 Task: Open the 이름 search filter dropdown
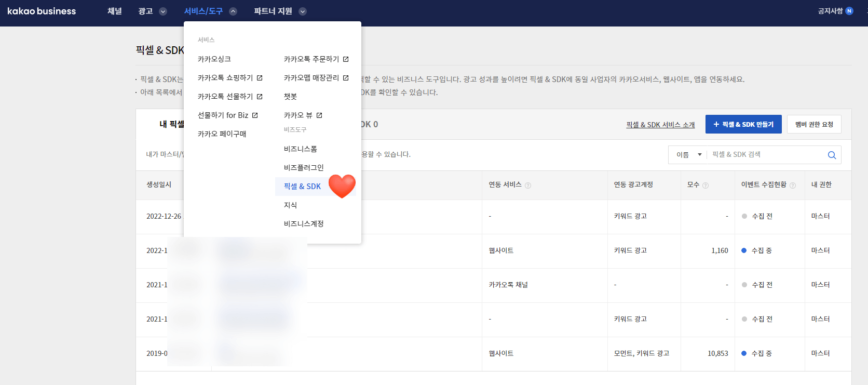tap(688, 155)
